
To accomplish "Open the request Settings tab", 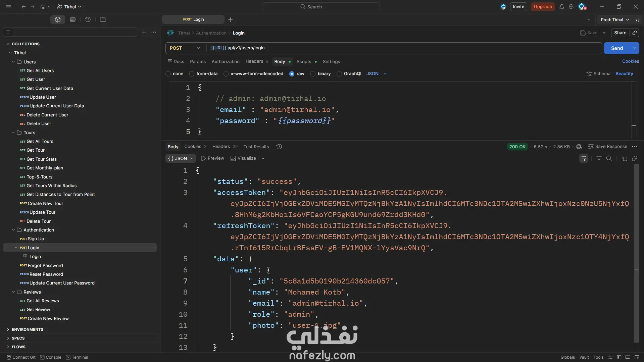I will [x=331, y=62].
